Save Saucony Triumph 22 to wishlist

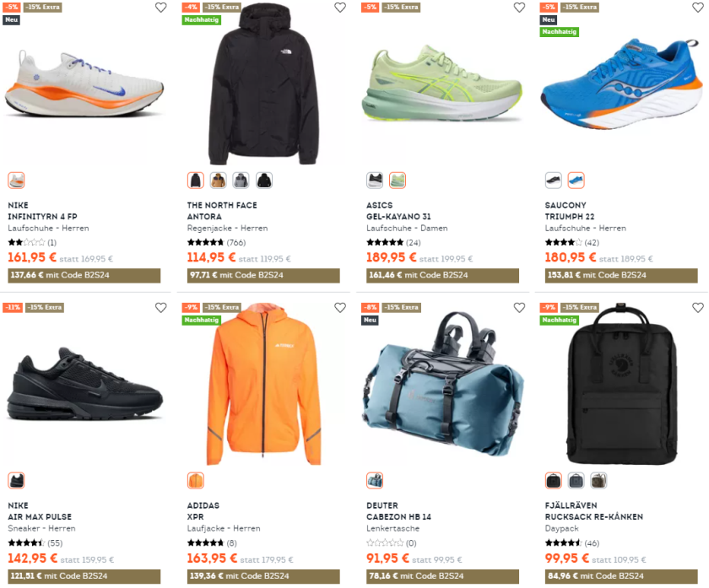[x=698, y=8]
